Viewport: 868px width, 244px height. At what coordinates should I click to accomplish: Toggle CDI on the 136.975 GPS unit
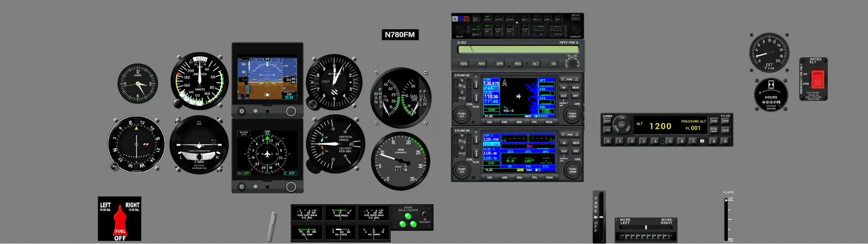pyautogui.click(x=489, y=122)
